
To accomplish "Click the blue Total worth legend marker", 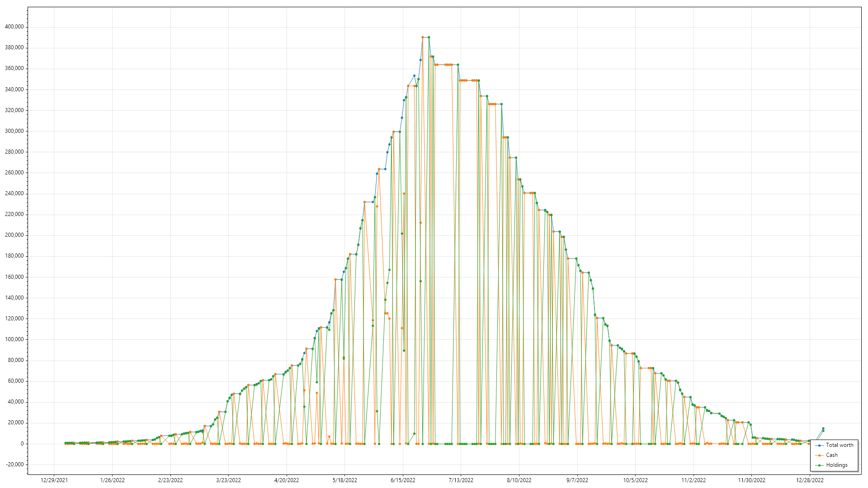I will 819,446.
